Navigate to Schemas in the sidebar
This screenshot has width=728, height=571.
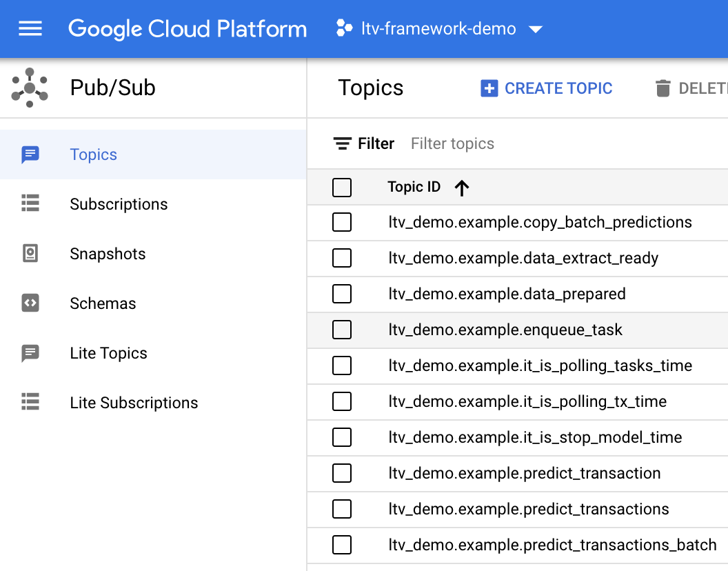pyautogui.click(x=153, y=303)
